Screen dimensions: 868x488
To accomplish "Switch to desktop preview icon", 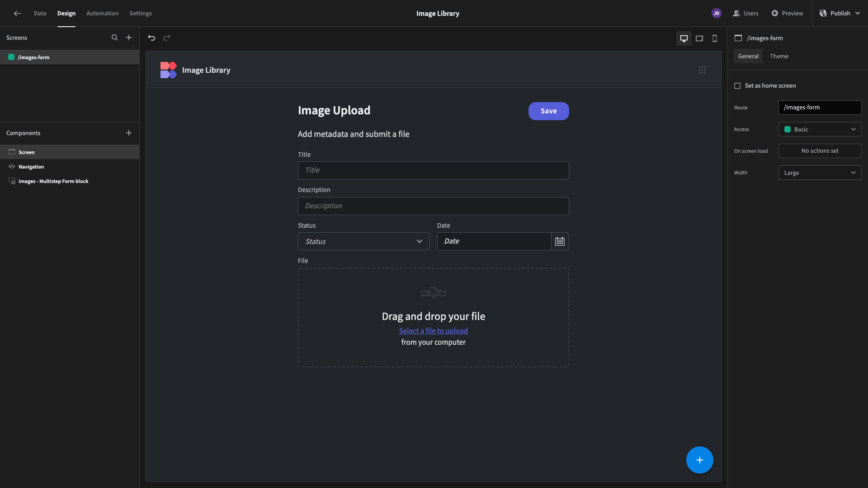I will click(x=684, y=38).
